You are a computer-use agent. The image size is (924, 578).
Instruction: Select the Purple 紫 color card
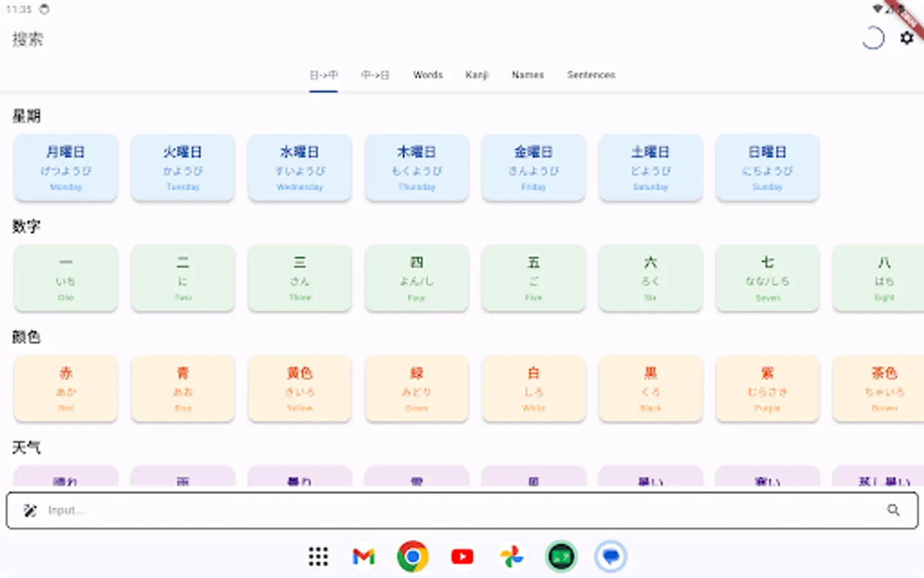(x=767, y=389)
